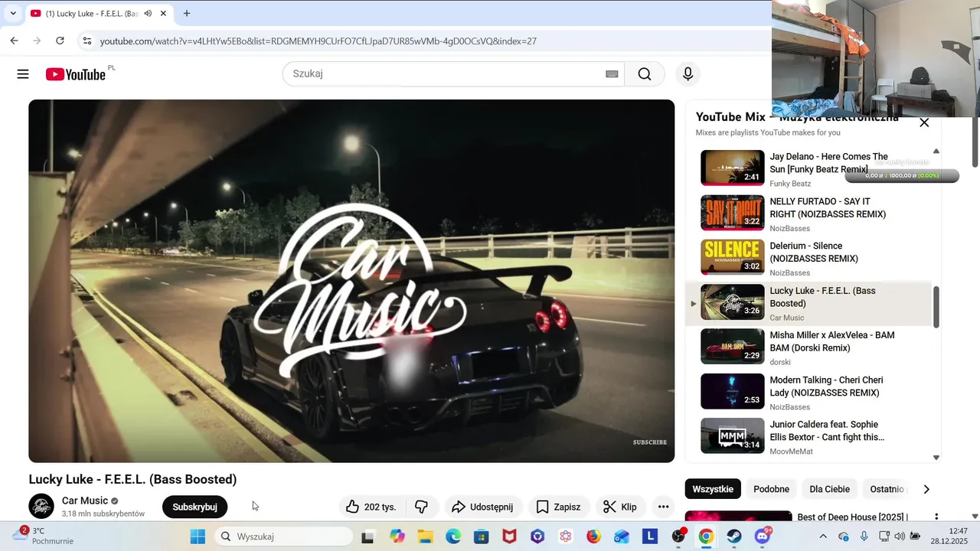
Task: Dislike the video with thumbs down
Action: [421, 507]
